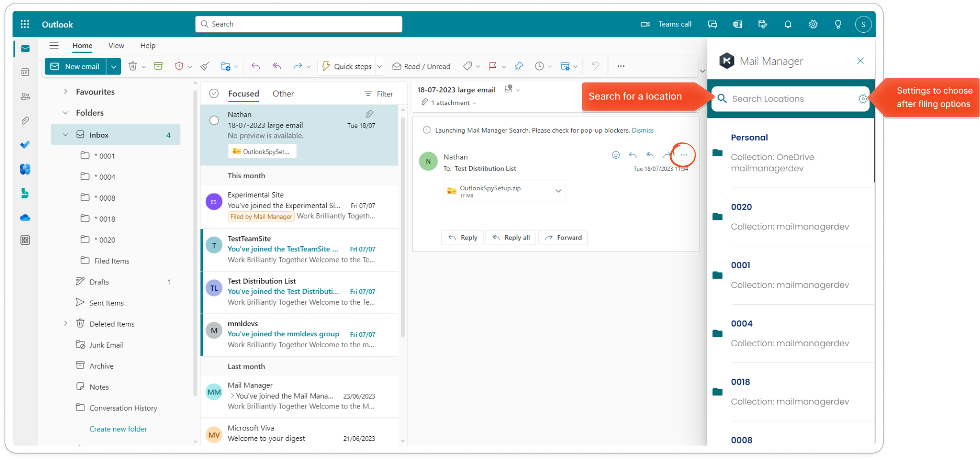Click the Move to folder icon
The image size is (980, 460).
click(x=226, y=66)
